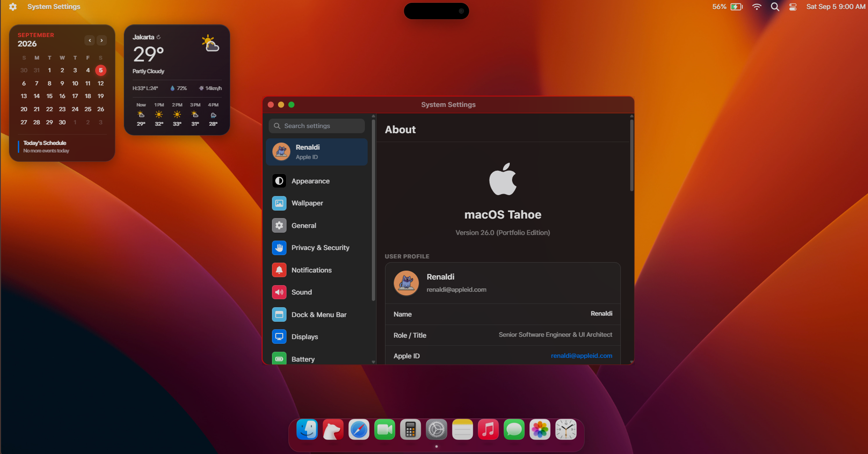Image resolution: width=868 pixels, height=454 pixels.
Task: Click the Privacy & Security hand icon
Action: 279,248
